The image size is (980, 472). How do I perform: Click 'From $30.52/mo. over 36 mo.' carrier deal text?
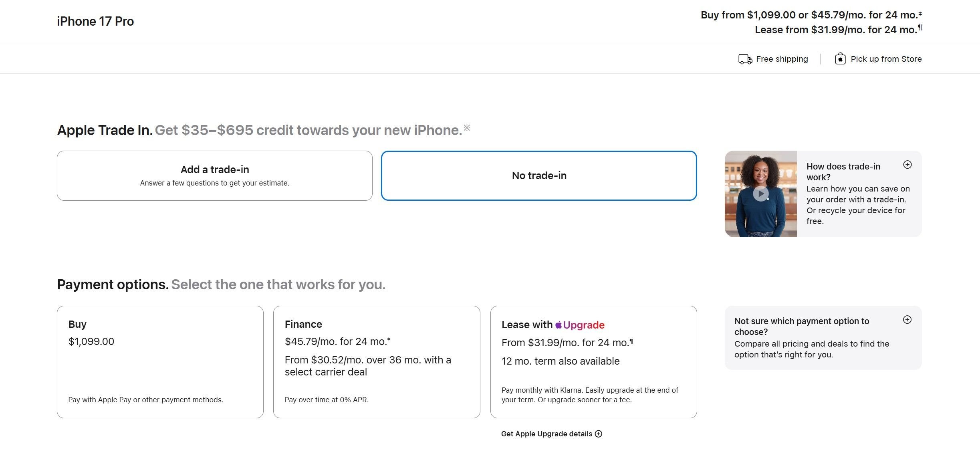click(x=368, y=366)
